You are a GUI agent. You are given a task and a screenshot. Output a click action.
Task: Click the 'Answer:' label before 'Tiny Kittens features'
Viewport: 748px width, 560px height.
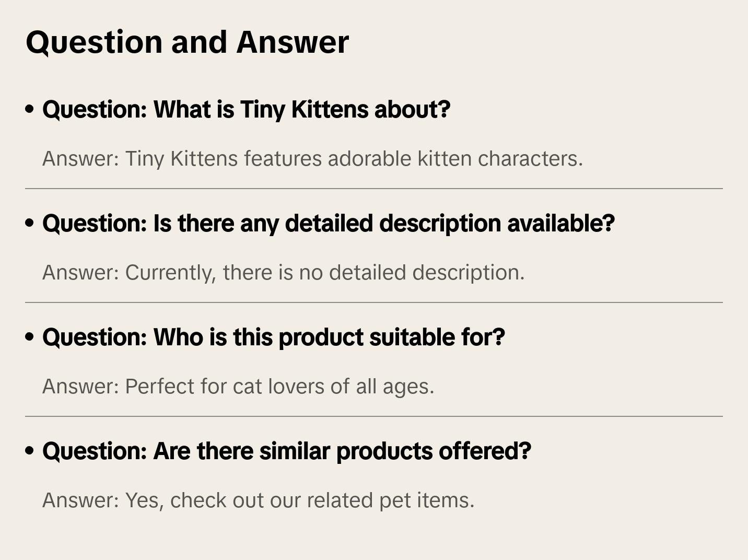81,159
